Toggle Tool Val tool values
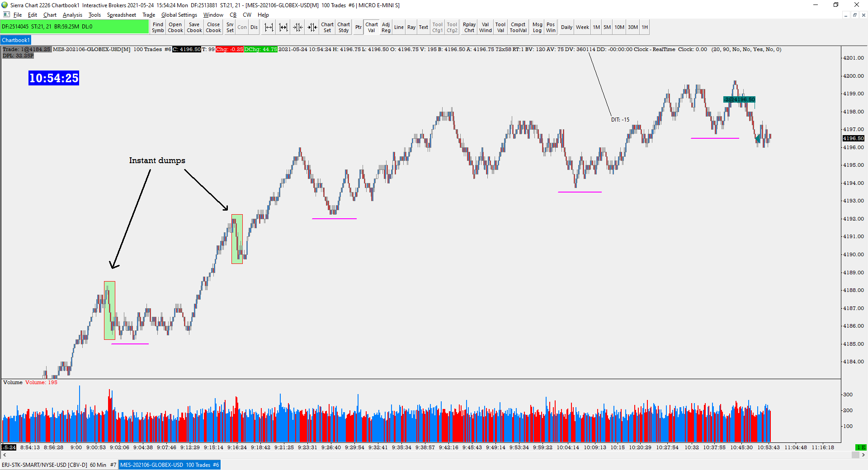Screen dimensions: 868x470 coord(500,27)
